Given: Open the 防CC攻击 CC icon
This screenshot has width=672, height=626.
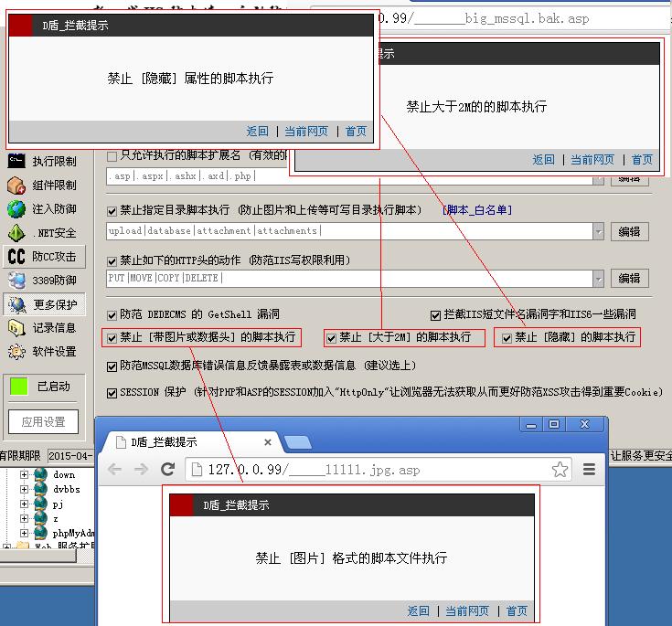Looking at the screenshot, I should click(x=16, y=256).
